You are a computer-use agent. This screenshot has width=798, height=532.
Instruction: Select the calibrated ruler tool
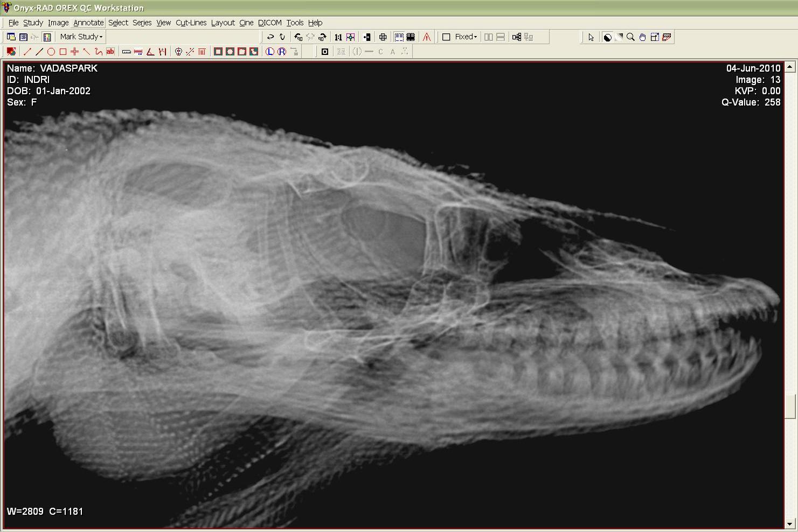click(138, 52)
